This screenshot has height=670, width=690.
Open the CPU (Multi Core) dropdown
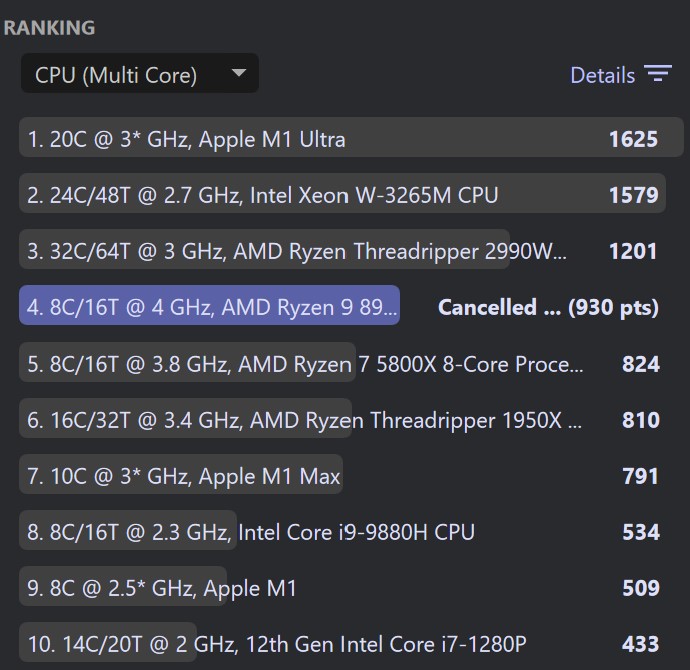point(139,75)
